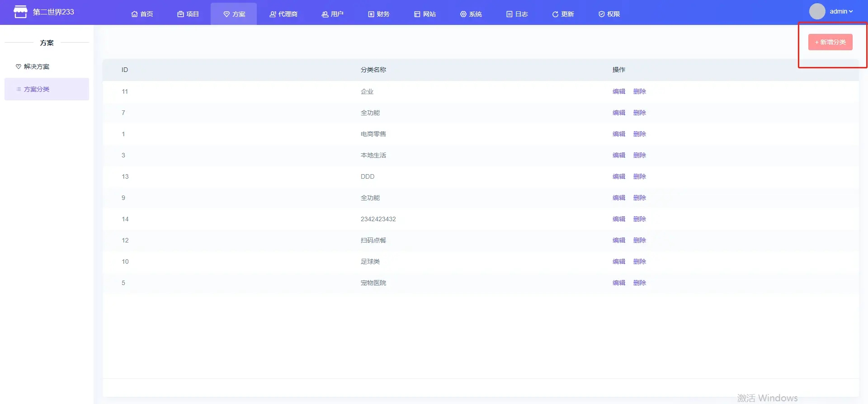This screenshot has width=868, height=404.
Task: Delete the 扫码点餐 category
Action: pos(639,240)
